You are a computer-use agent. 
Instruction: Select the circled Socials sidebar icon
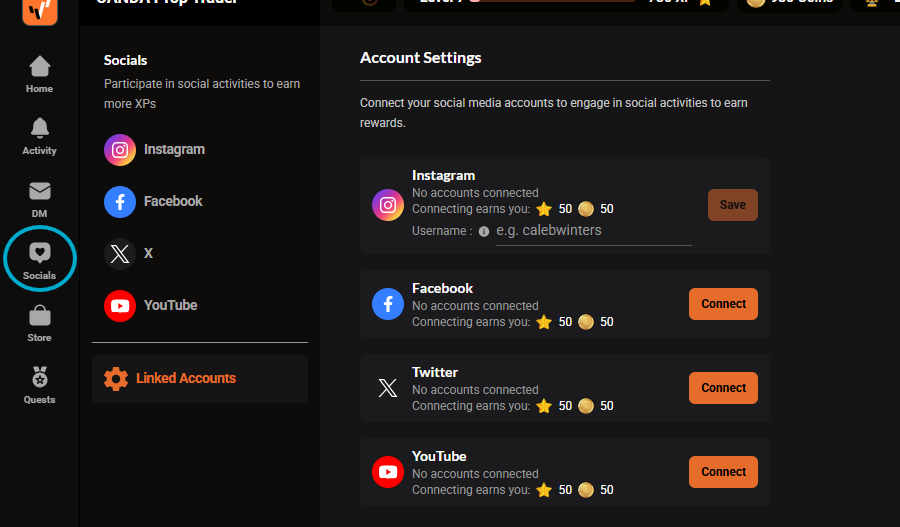coord(39,261)
